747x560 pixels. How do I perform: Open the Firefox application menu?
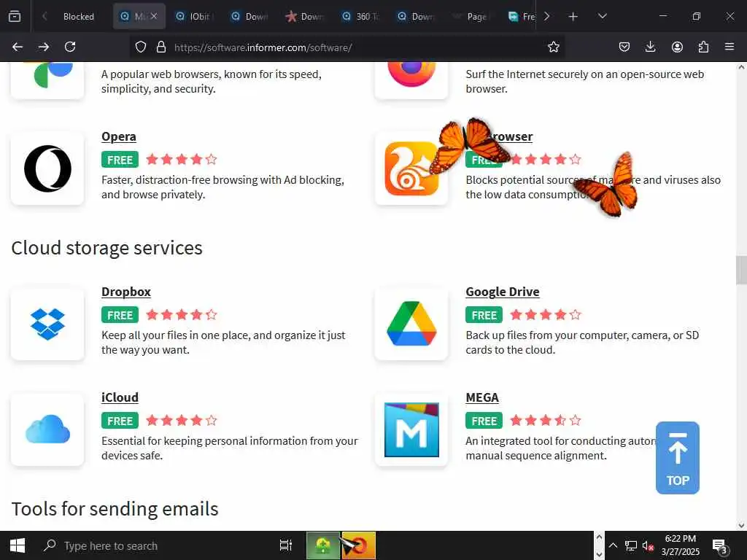(729, 47)
